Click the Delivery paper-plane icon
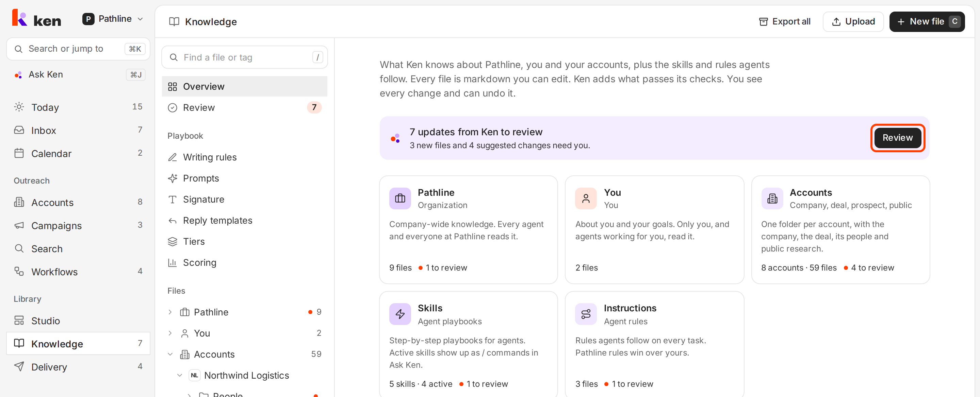 19,366
